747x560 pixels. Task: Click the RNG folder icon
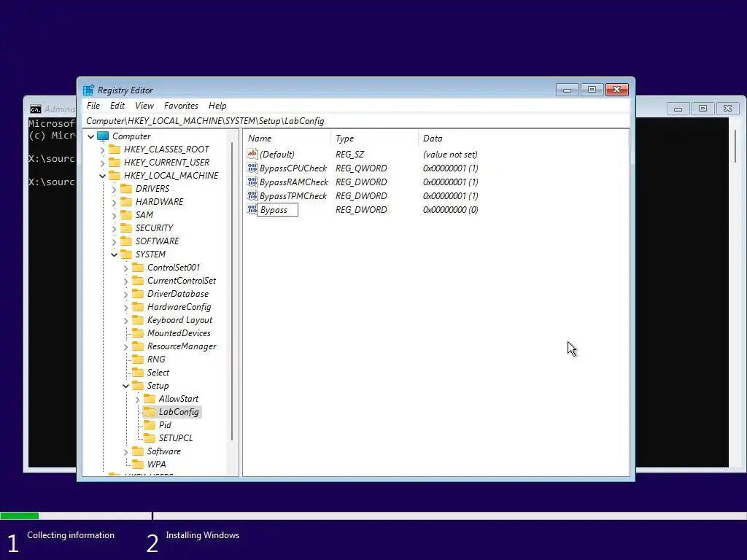coord(138,359)
